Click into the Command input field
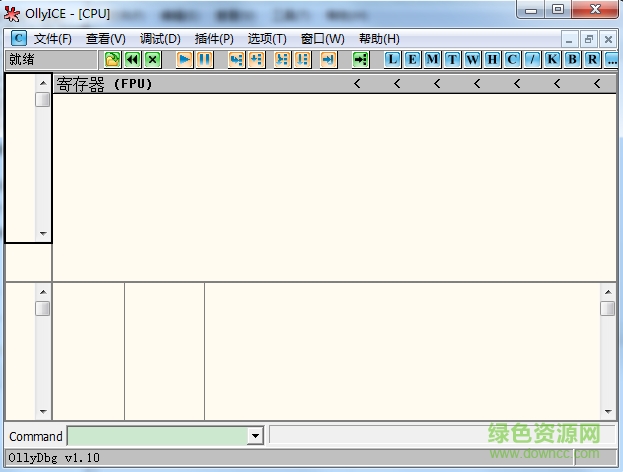This screenshot has height=472, width=623. pyautogui.click(x=158, y=436)
